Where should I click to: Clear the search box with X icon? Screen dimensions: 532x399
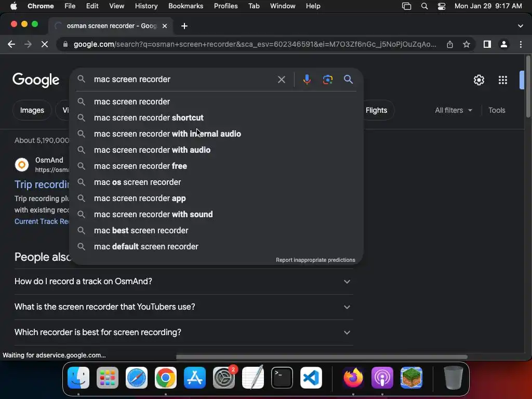pyautogui.click(x=281, y=79)
